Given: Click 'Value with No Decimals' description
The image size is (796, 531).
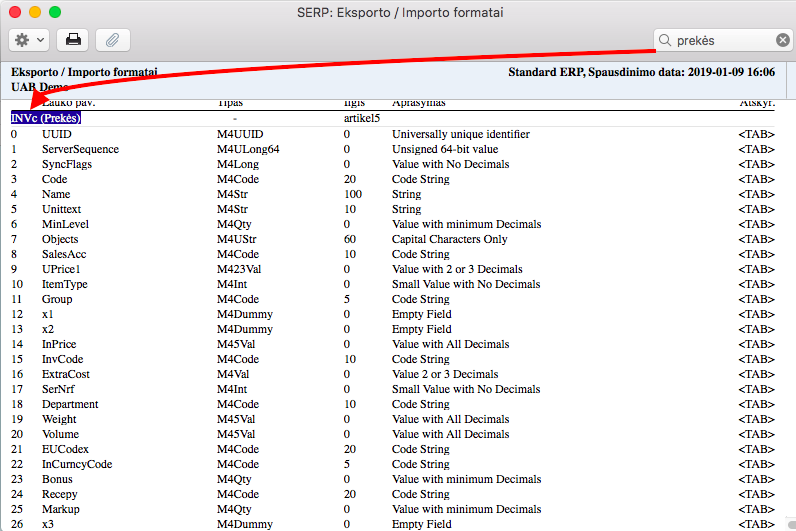Looking at the screenshot, I should click(x=450, y=164).
